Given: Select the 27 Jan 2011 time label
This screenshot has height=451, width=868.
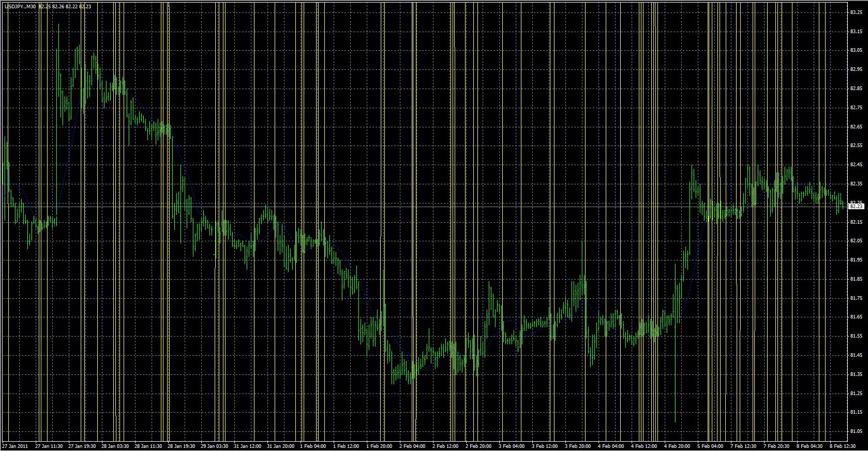Looking at the screenshot, I should click(15, 446).
